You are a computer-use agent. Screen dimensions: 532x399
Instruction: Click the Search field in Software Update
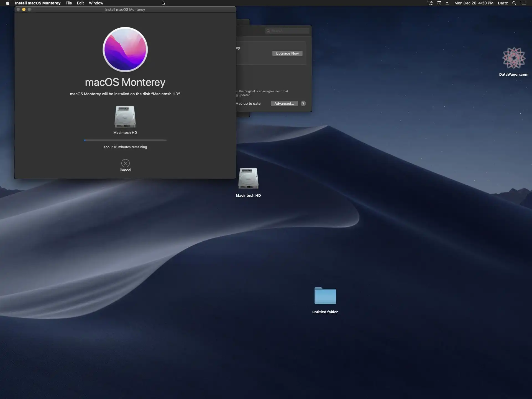[288, 30]
